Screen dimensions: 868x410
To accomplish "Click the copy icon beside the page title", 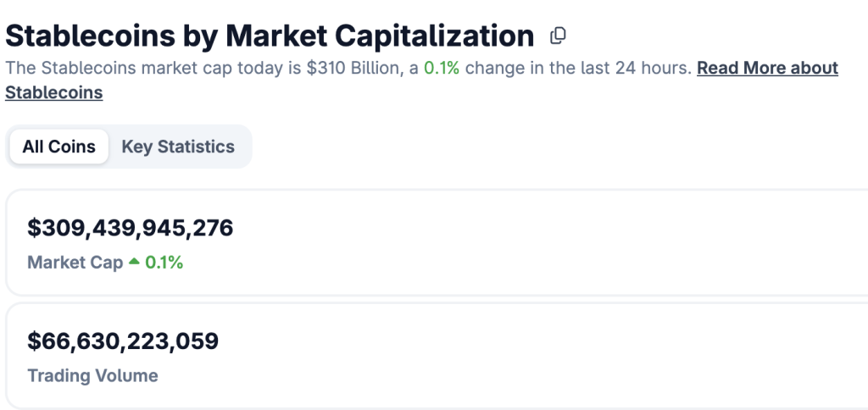I will (x=558, y=36).
